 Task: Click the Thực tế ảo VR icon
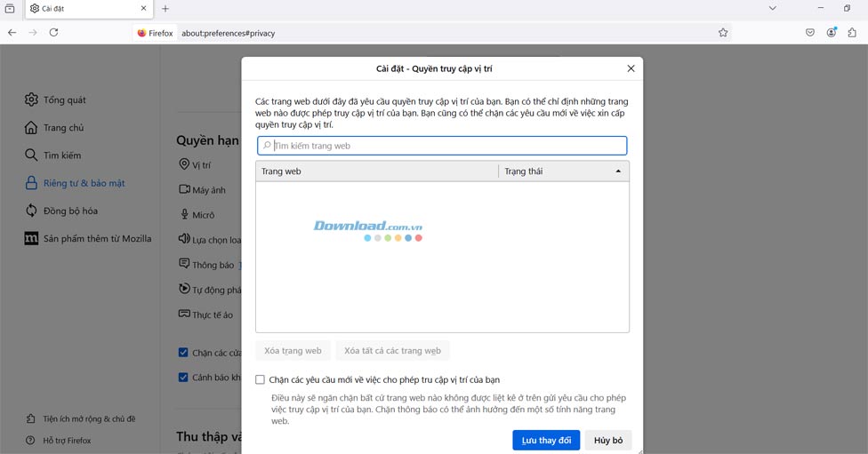(x=184, y=314)
